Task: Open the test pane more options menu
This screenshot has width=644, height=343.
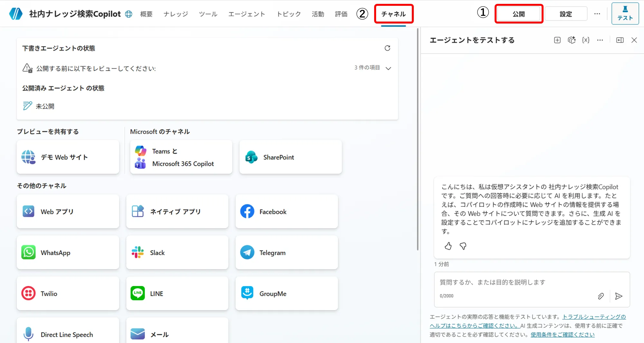Action: point(600,40)
